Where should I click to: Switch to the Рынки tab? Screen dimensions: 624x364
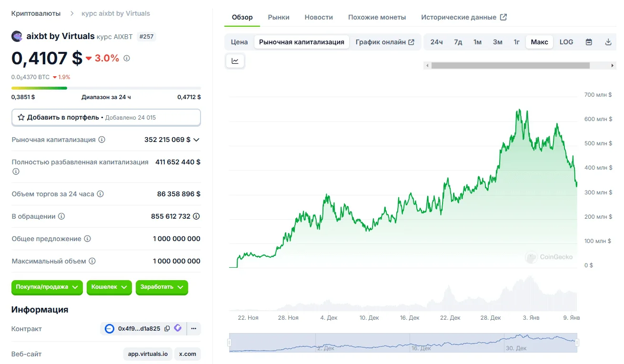click(279, 17)
